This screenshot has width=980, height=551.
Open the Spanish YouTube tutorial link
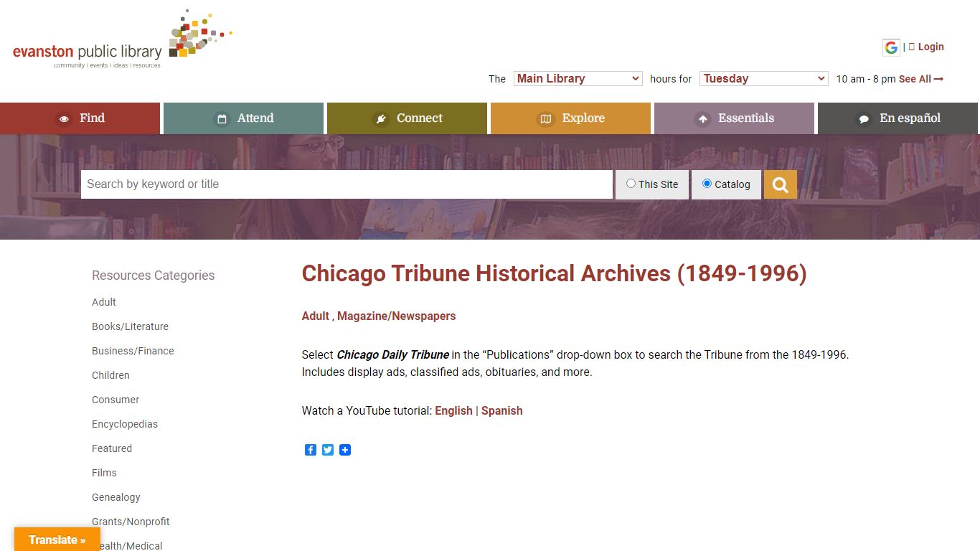pyautogui.click(x=501, y=410)
